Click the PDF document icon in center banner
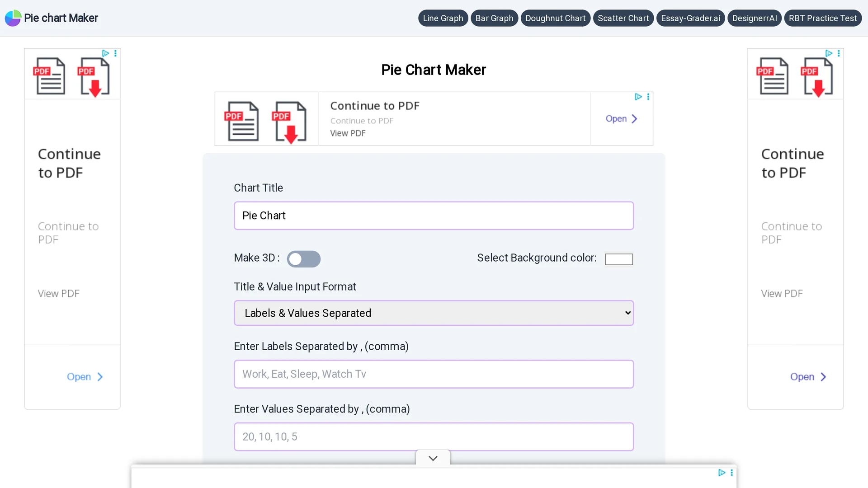The image size is (868, 488). [x=242, y=121]
